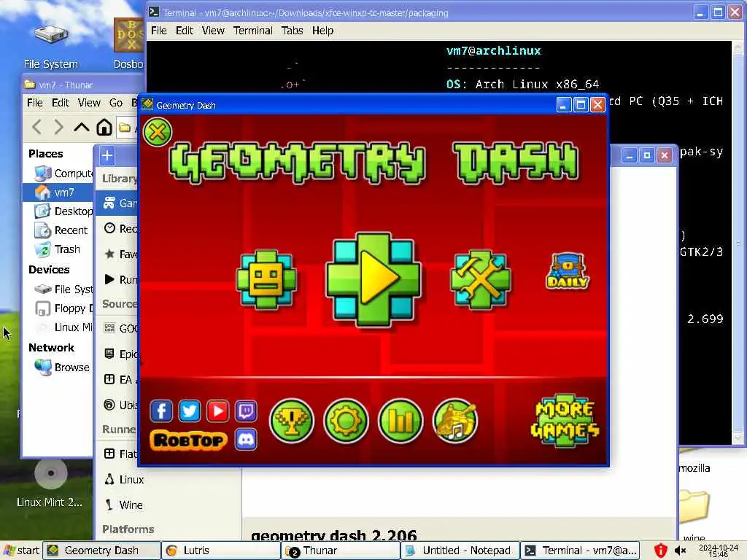Switch to Geometry Dash taskbar button
This screenshot has width=747, height=560.
pyautogui.click(x=101, y=551)
